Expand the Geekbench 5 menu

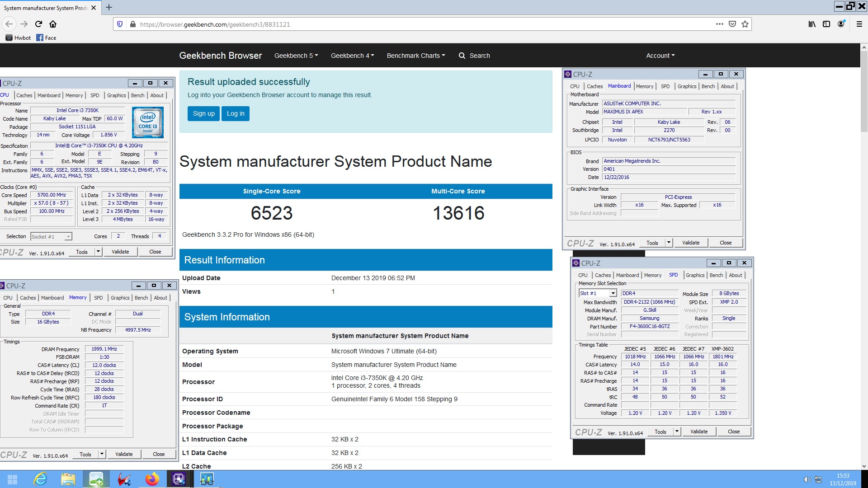click(x=296, y=56)
